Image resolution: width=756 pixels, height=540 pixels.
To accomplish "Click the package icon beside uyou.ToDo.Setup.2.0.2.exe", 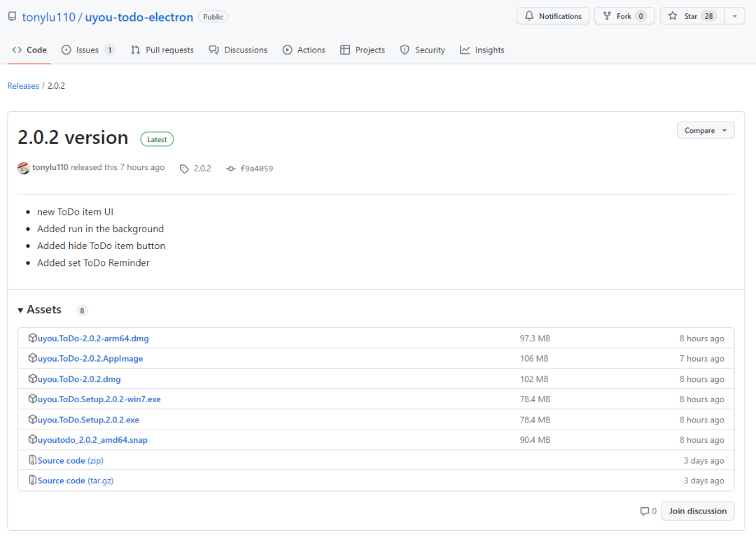I will pyautogui.click(x=33, y=419).
